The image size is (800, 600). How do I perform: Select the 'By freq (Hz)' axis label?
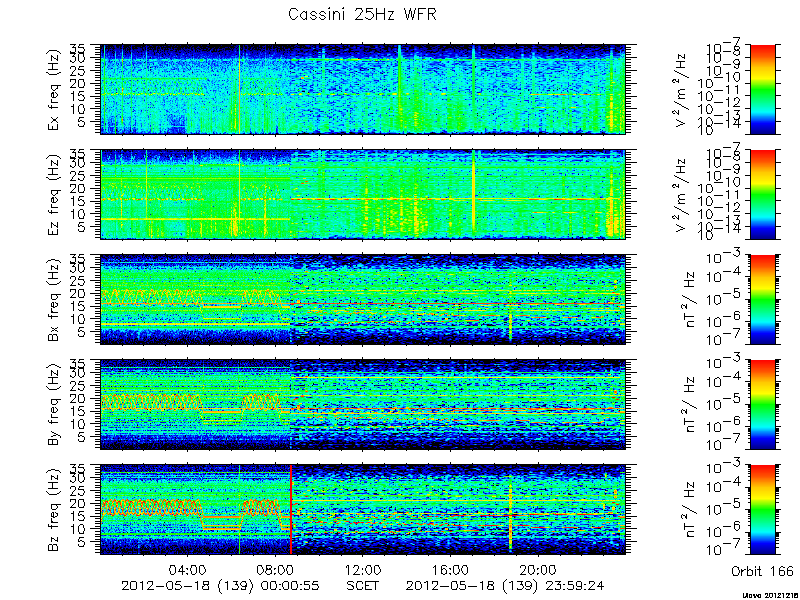54,405
